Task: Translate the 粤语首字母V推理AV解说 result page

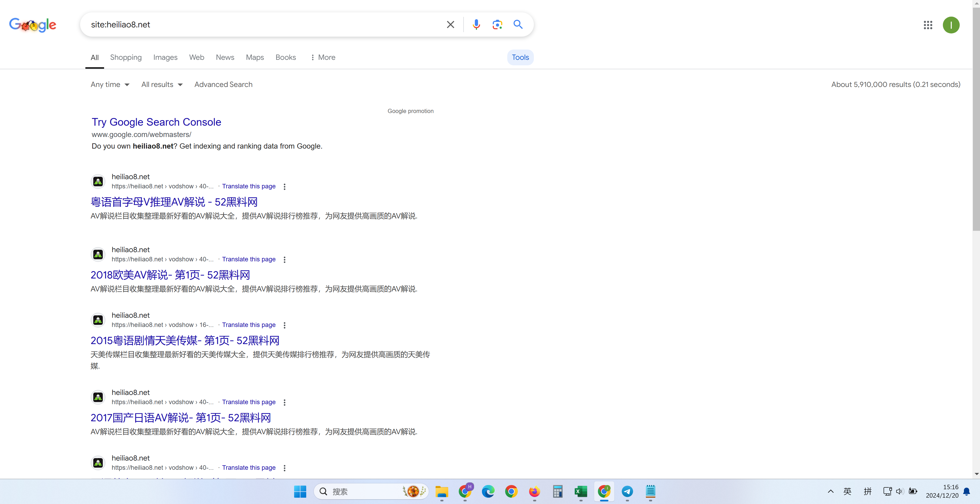Action: (x=249, y=186)
